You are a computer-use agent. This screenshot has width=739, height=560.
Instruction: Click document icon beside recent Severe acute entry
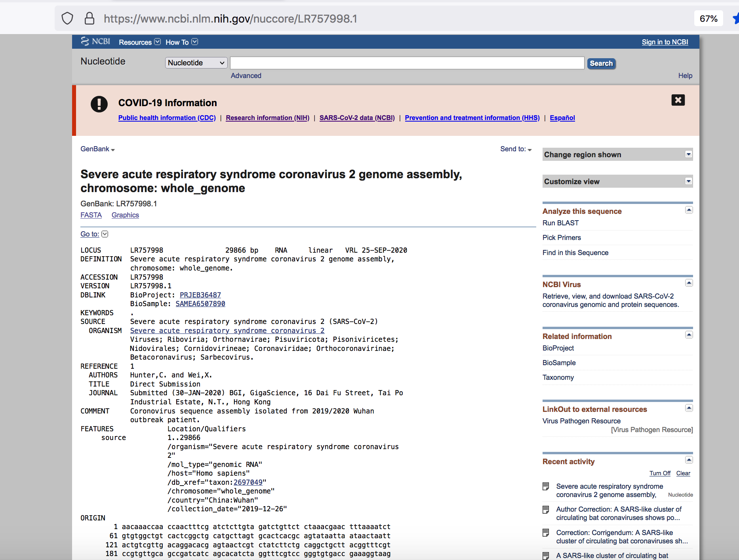coord(546,486)
